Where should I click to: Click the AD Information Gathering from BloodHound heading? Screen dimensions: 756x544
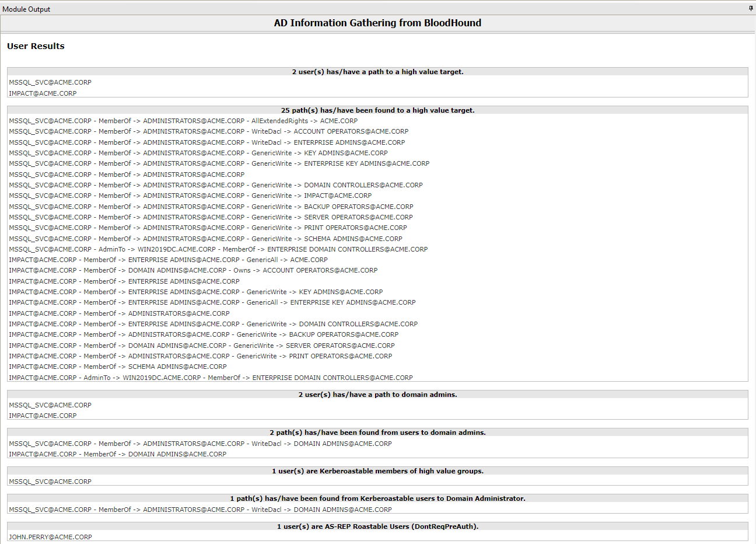click(377, 23)
